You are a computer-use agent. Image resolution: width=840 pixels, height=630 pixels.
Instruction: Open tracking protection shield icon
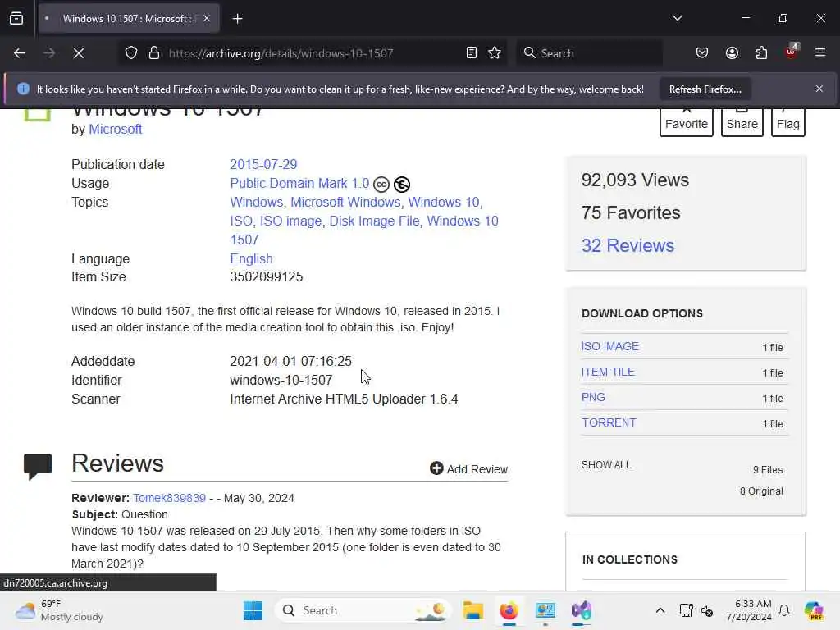tap(131, 53)
